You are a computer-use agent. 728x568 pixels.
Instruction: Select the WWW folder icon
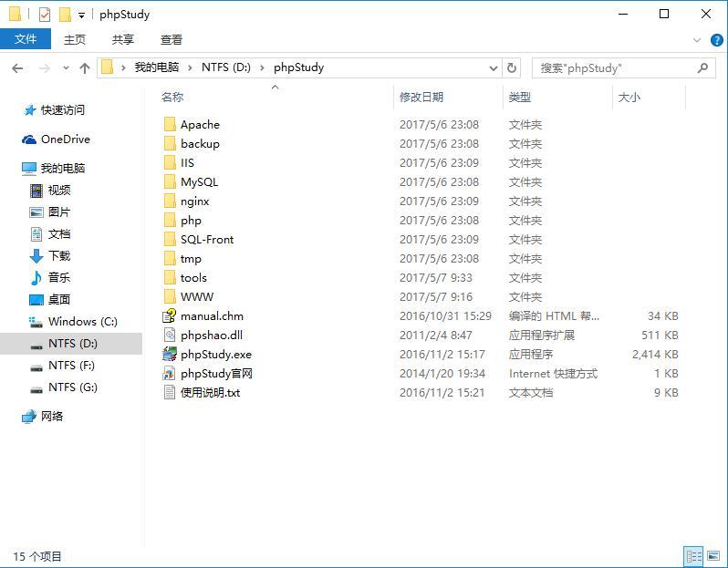(170, 296)
